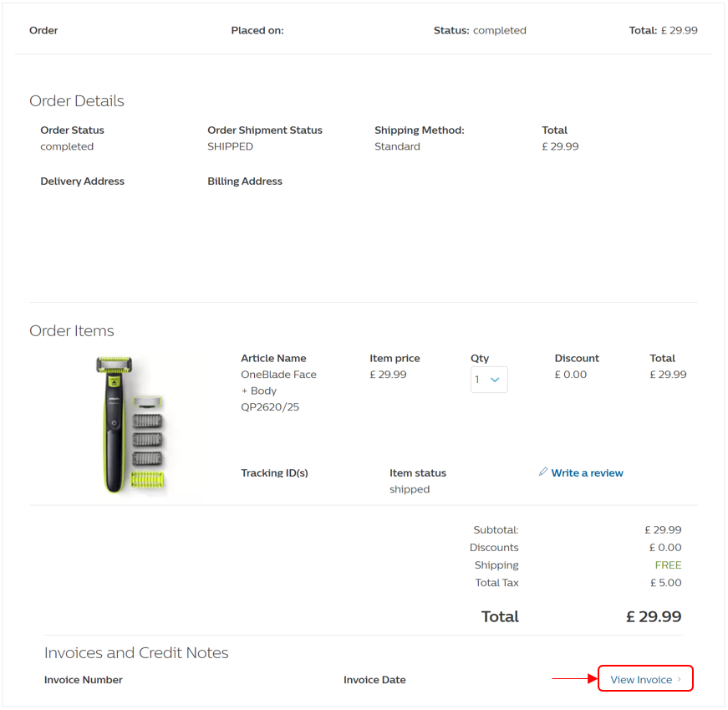Open the Write a review link
Screen dimensions: 728x710
(x=587, y=473)
